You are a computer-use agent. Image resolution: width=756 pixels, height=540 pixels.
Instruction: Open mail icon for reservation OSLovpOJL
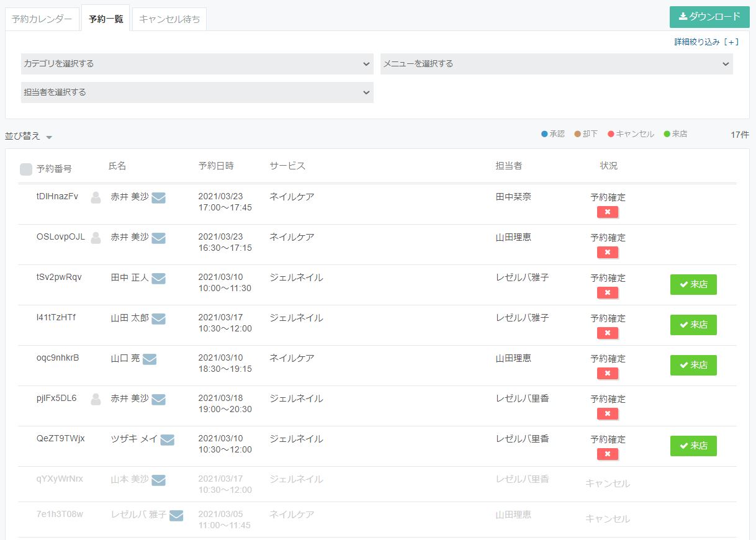pos(158,238)
